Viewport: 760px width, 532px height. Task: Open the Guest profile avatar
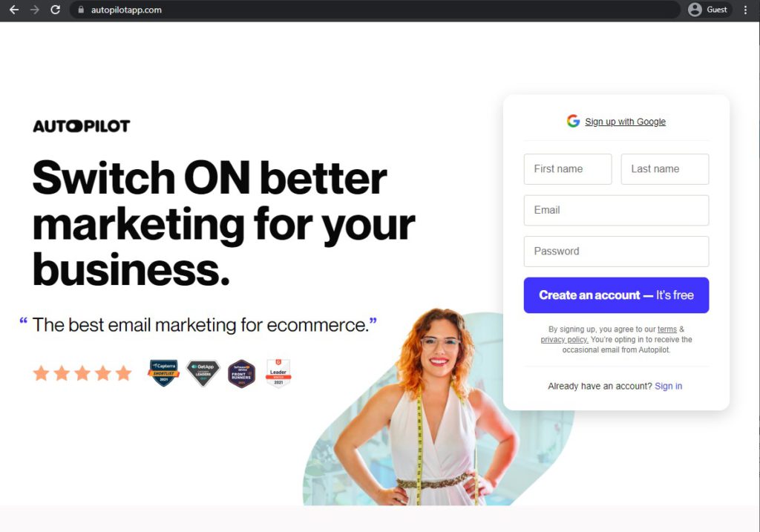point(695,10)
